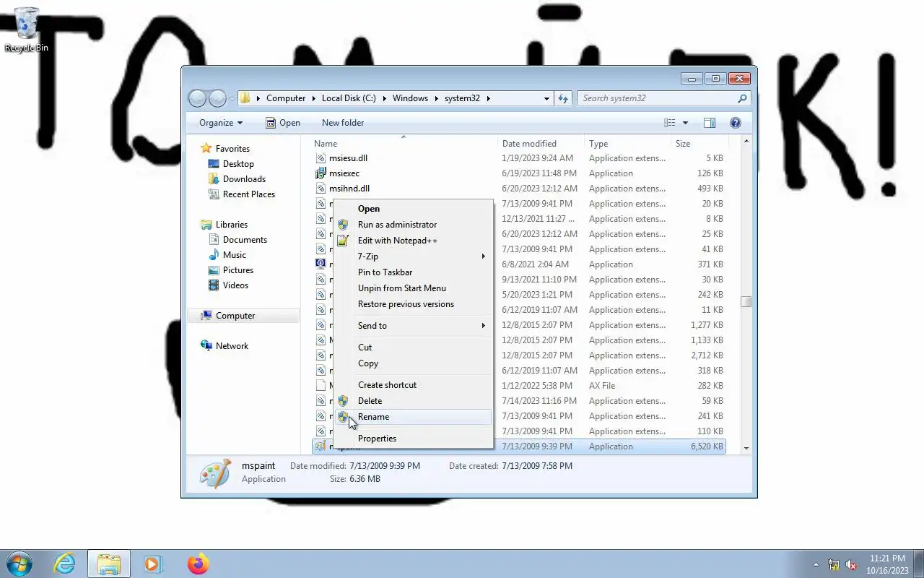Choose Copy in context menu
The image size is (924, 578).
413,363
